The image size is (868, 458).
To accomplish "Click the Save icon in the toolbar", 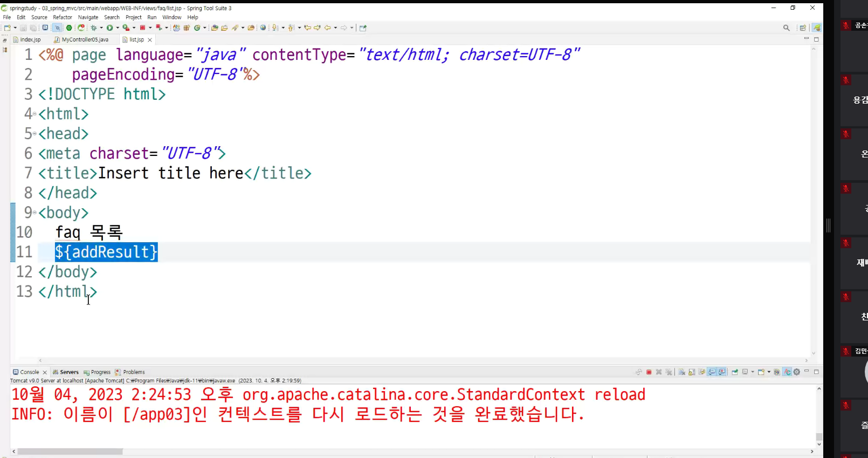I will [x=23, y=28].
